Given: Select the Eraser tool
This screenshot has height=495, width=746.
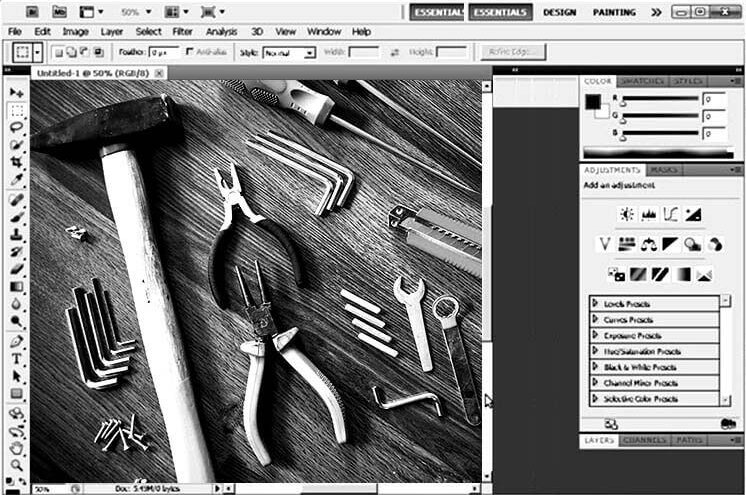Looking at the screenshot, I should (x=17, y=269).
